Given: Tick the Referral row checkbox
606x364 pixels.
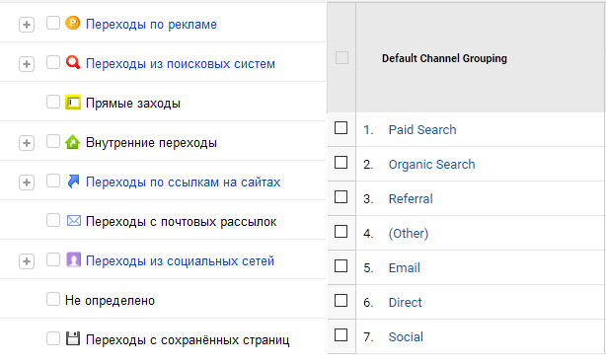Looking at the screenshot, I should [341, 196].
